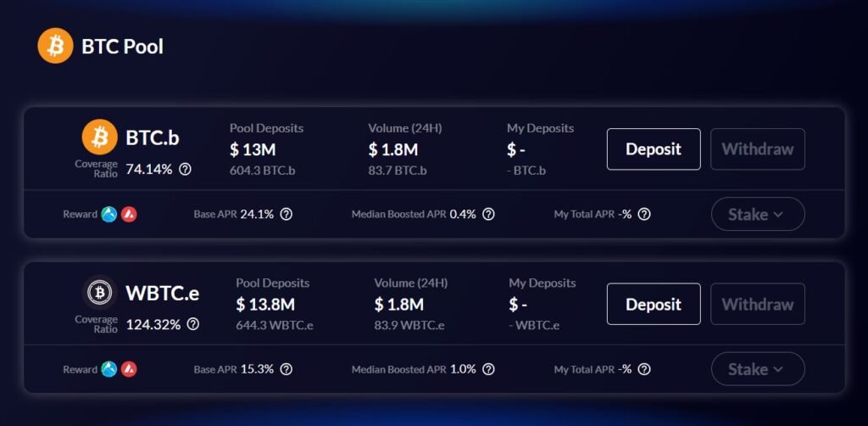
Task: Open BTC.b Coverage Ratio help icon
Action: point(186,170)
